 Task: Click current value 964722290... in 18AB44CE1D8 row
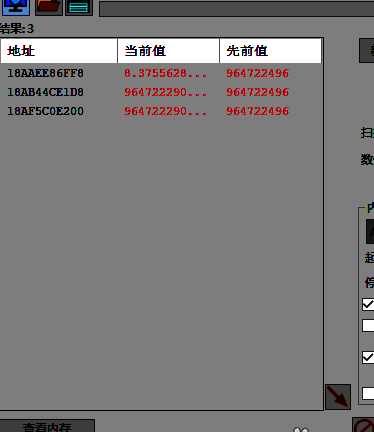[x=165, y=92]
